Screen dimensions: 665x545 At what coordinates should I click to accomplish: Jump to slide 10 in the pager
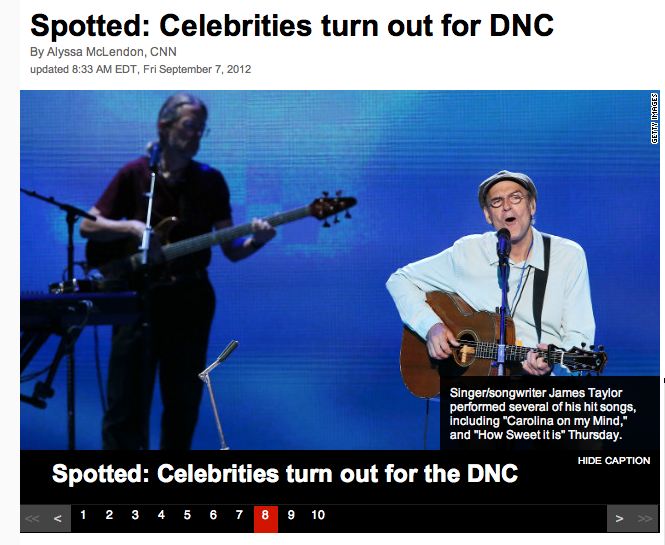pyautogui.click(x=318, y=515)
